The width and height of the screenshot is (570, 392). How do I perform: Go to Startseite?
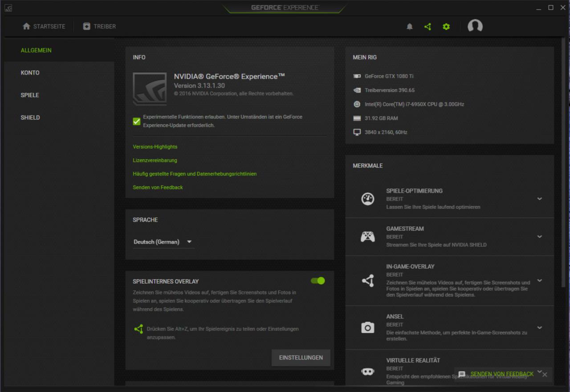[x=44, y=26]
